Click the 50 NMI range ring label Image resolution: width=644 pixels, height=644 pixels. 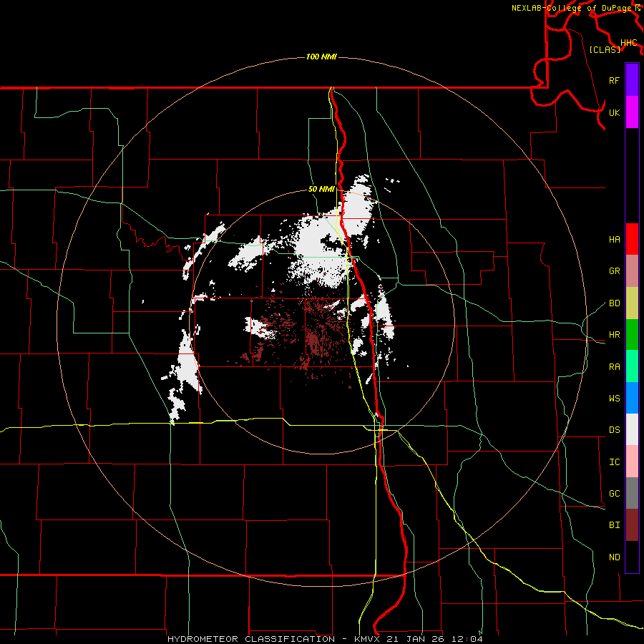(x=321, y=190)
